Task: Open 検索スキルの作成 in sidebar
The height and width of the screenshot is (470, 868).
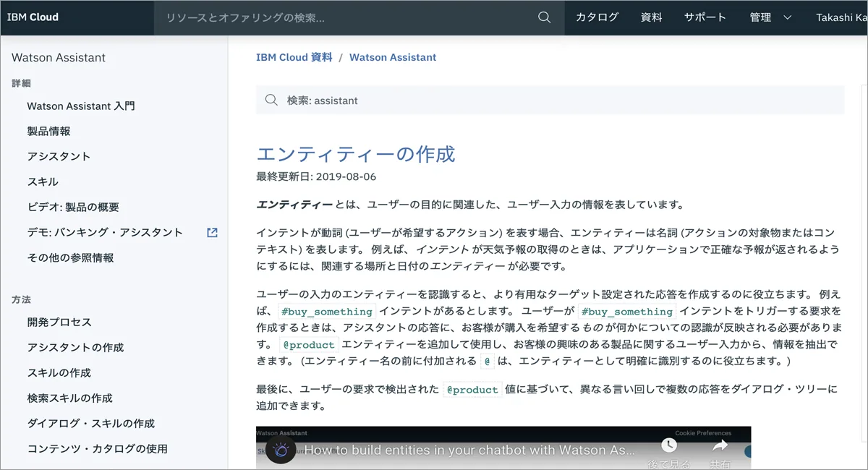Action: (x=69, y=398)
